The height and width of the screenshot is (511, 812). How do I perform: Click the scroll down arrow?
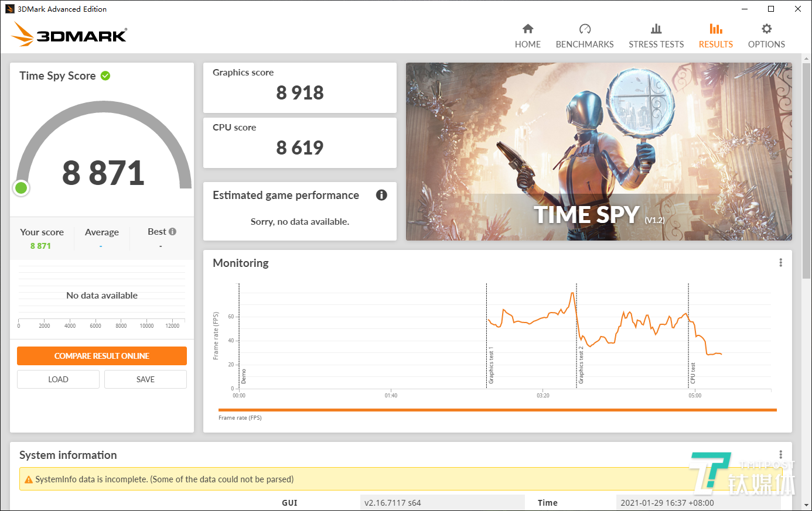pyautogui.click(x=807, y=505)
